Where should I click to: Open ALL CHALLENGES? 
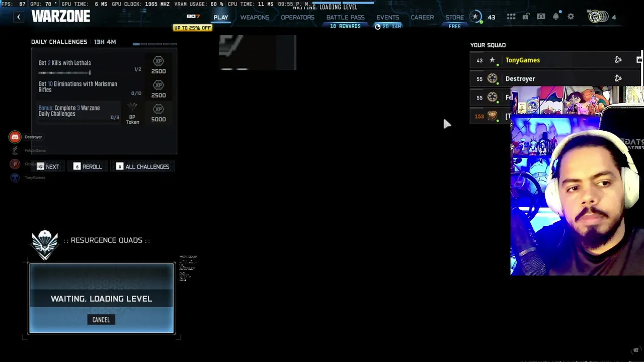143,166
